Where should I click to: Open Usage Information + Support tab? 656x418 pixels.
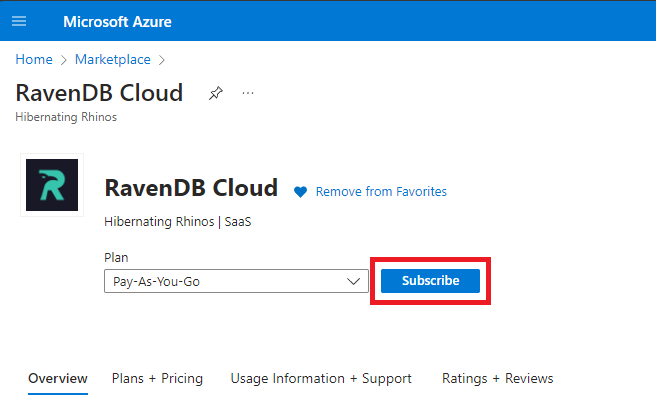(321, 378)
